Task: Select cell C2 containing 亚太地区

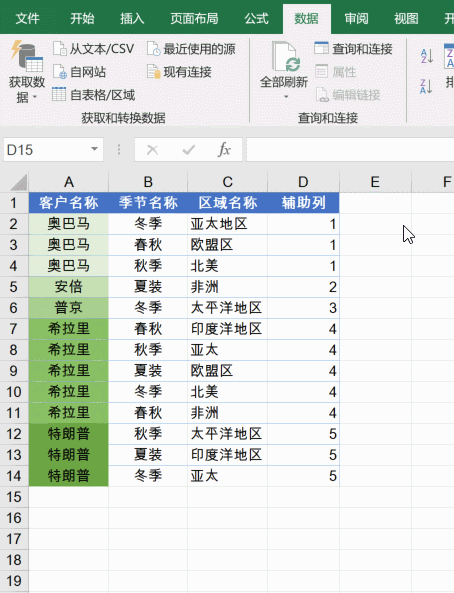Action: point(227,224)
